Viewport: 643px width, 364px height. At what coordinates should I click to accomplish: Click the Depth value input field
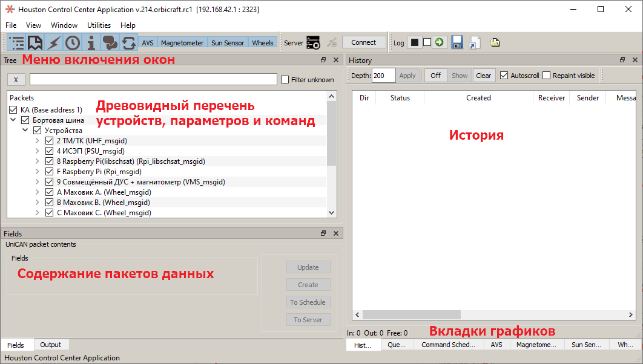click(x=383, y=76)
